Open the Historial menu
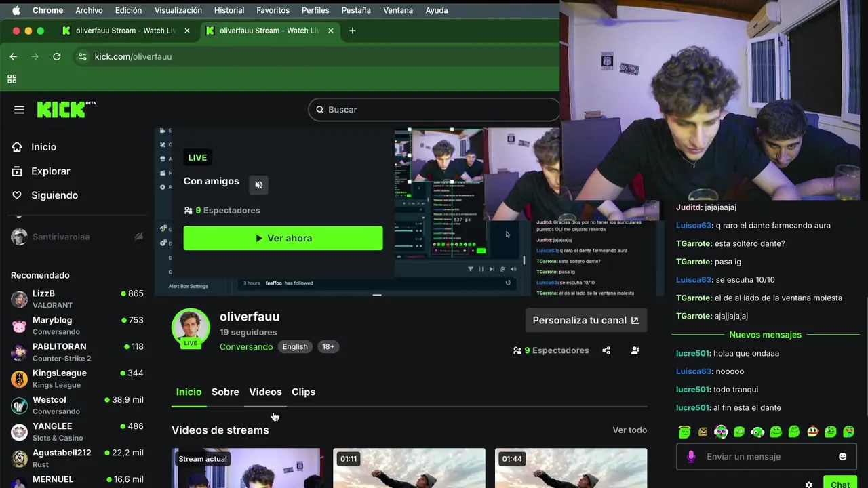The height and width of the screenshot is (488, 868). [229, 10]
